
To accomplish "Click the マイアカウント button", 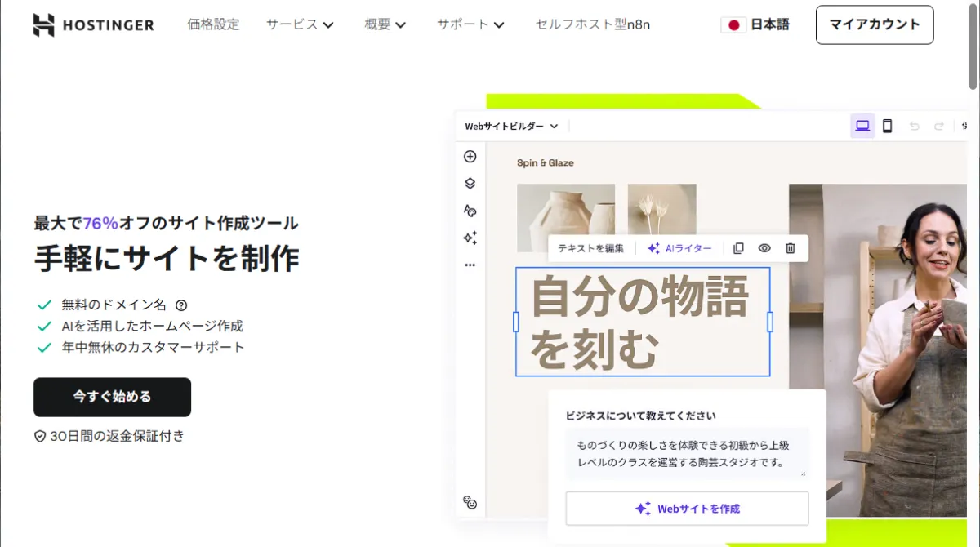I will click(x=875, y=24).
